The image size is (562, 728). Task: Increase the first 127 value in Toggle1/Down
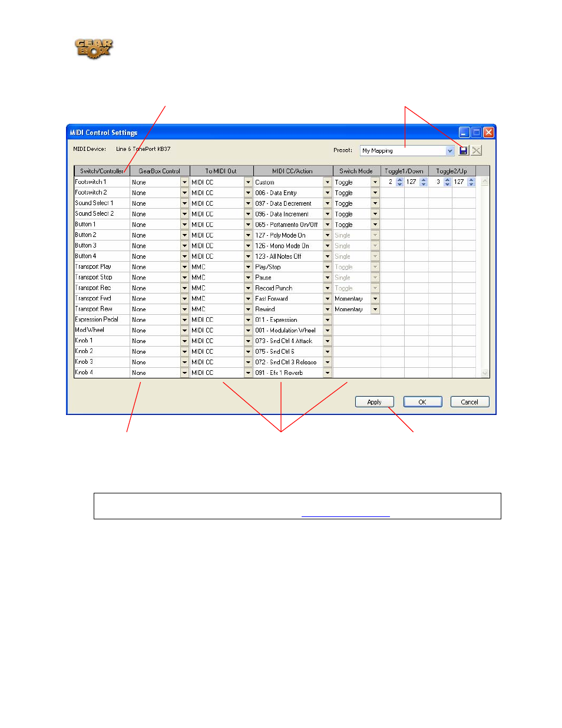(x=424, y=180)
